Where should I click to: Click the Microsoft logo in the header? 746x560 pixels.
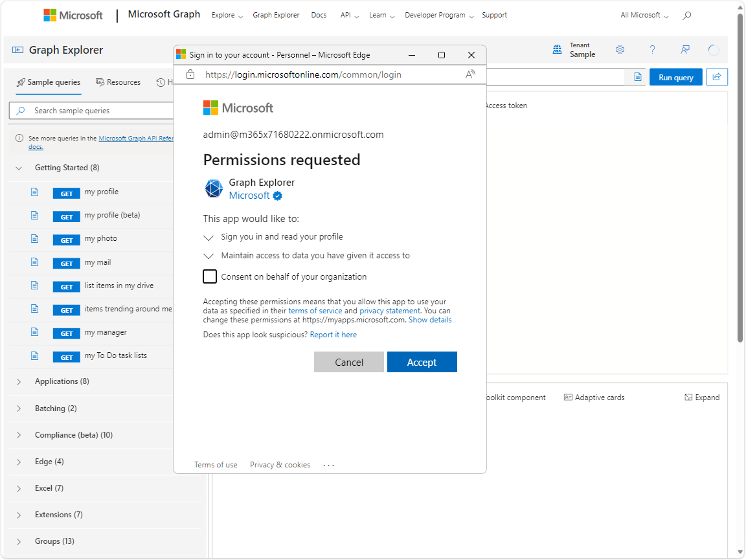[73, 16]
